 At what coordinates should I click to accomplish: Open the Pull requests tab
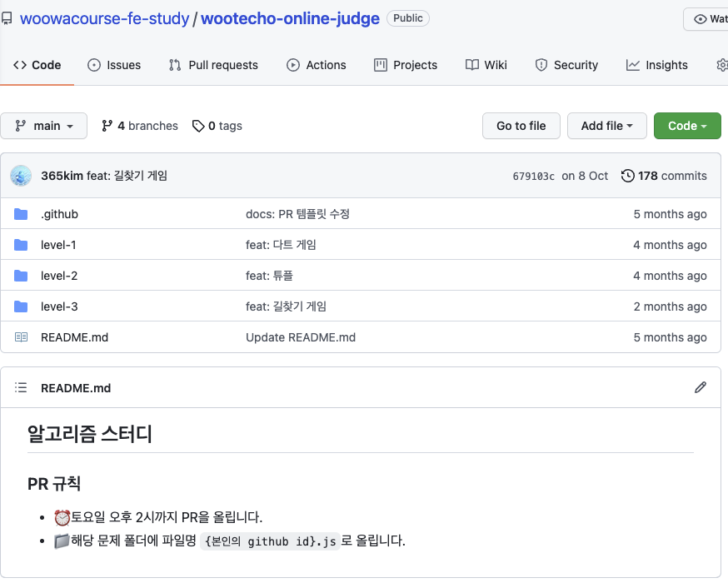tap(213, 65)
